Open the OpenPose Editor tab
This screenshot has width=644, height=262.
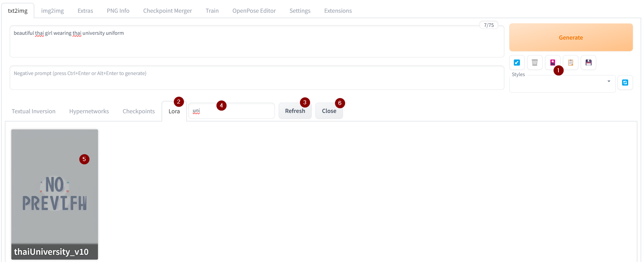254,11
